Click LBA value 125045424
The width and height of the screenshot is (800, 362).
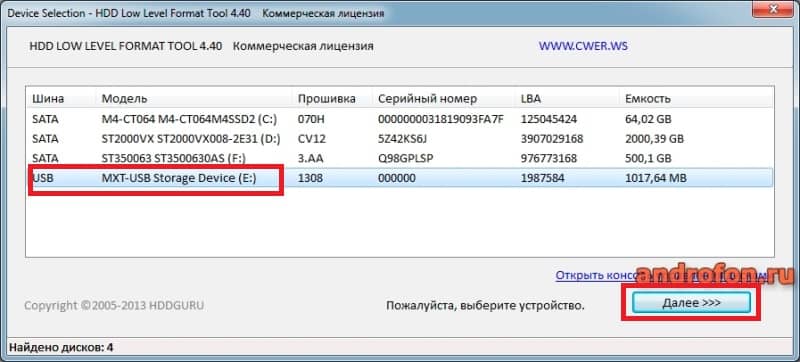pos(549,120)
